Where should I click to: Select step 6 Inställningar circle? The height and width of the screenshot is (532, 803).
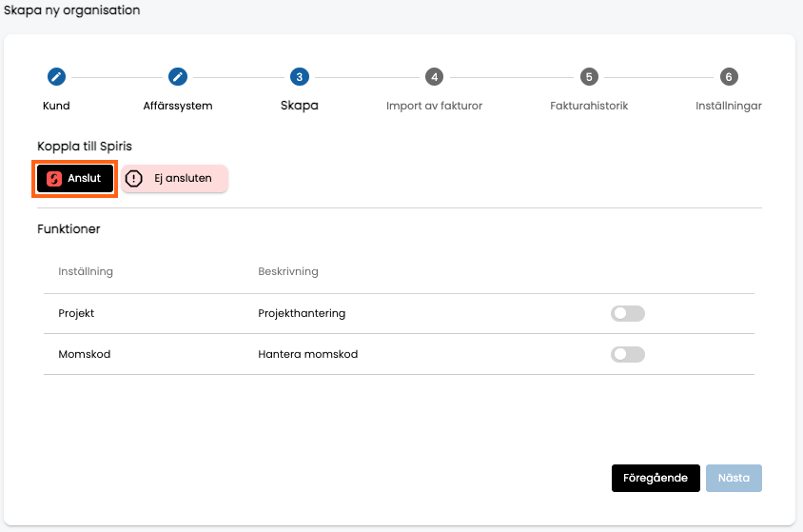(x=729, y=77)
